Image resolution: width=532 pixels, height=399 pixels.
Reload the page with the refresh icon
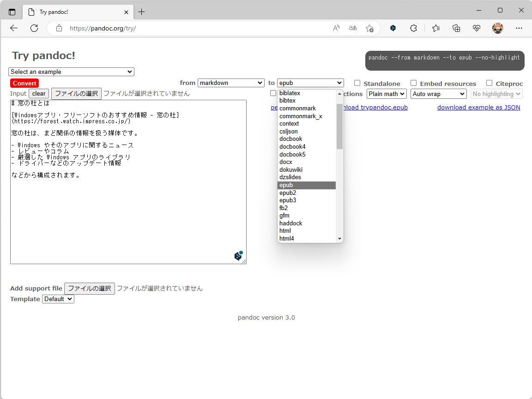pyautogui.click(x=34, y=28)
